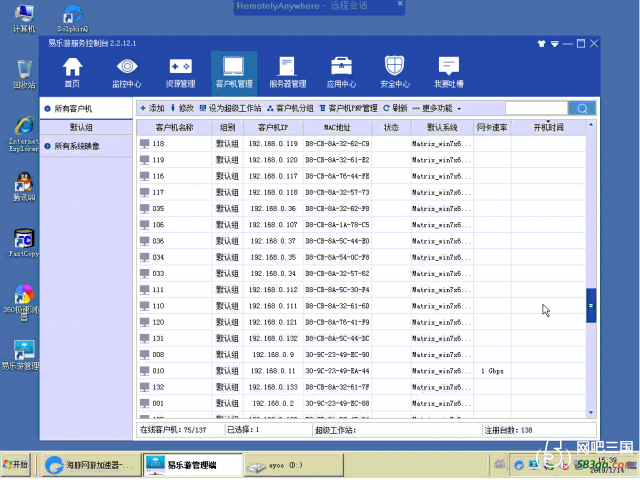Select client row 119
Viewport: 640px width, 480px height.
pyautogui.click(x=361, y=160)
